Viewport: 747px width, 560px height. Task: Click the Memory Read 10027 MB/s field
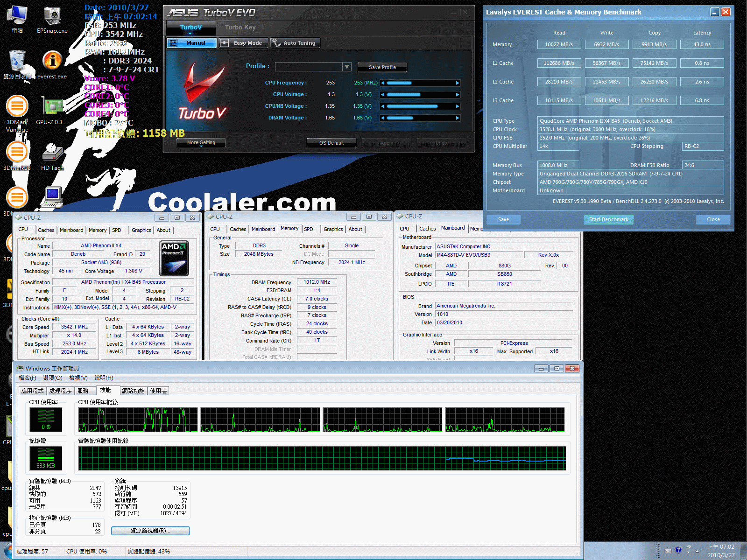click(559, 44)
